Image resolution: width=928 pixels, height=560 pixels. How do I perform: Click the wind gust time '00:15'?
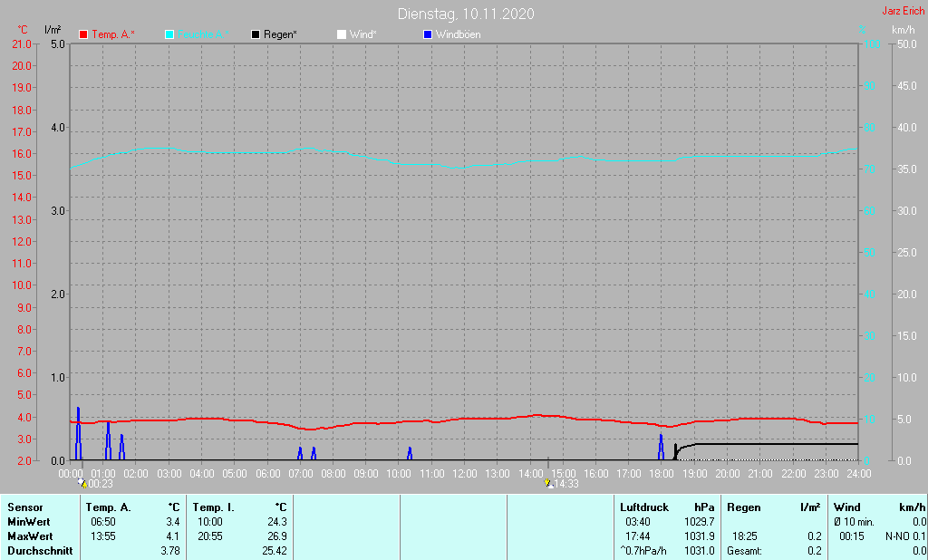852,536
